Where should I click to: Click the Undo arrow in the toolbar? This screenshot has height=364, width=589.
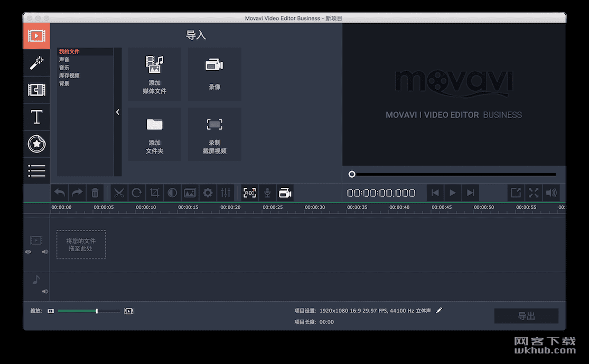click(x=59, y=193)
